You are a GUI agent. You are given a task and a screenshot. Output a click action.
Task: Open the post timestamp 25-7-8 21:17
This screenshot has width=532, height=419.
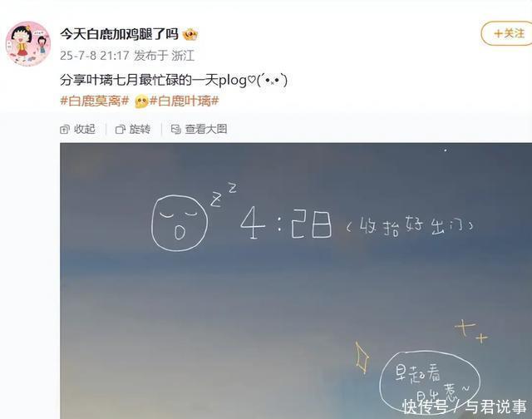pyautogui.click(x=95, y=56)
